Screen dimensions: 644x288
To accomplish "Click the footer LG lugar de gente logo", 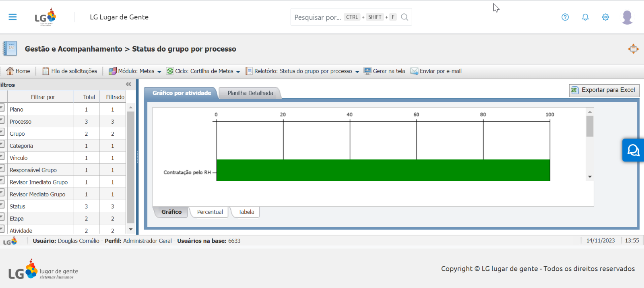I will [x=43, y=269].
